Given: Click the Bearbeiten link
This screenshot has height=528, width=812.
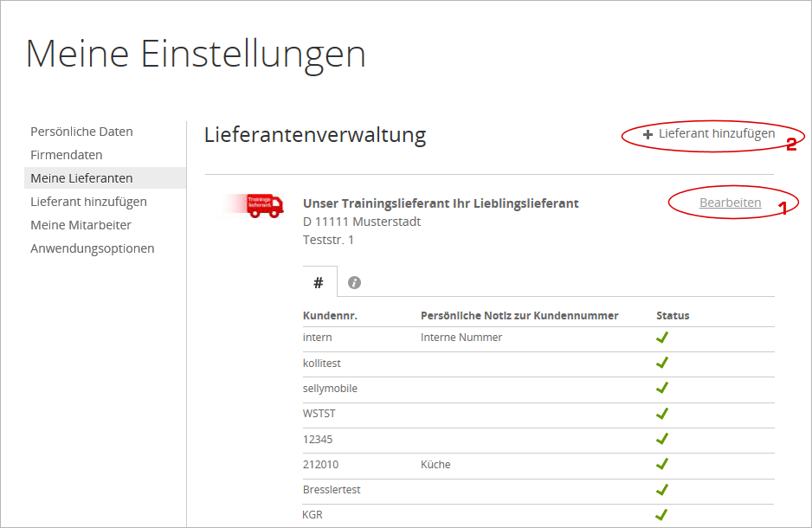Looking at the screenshot, I should 730,203.
